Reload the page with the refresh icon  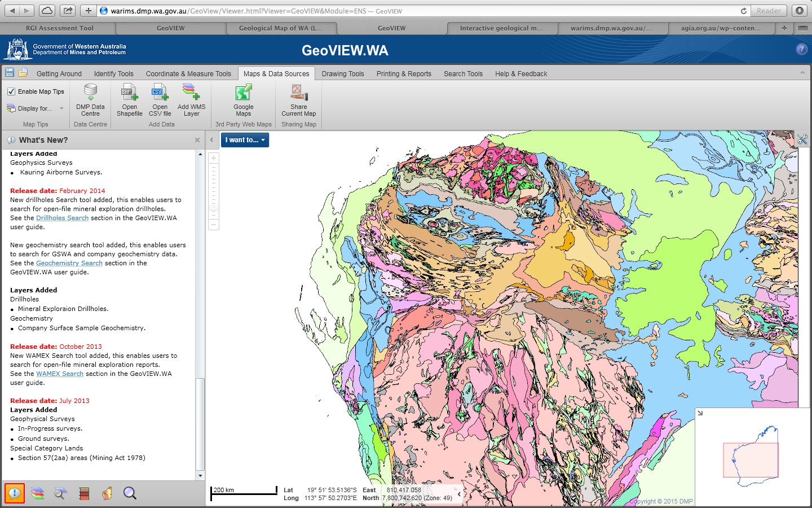click(x=744, y=11)
